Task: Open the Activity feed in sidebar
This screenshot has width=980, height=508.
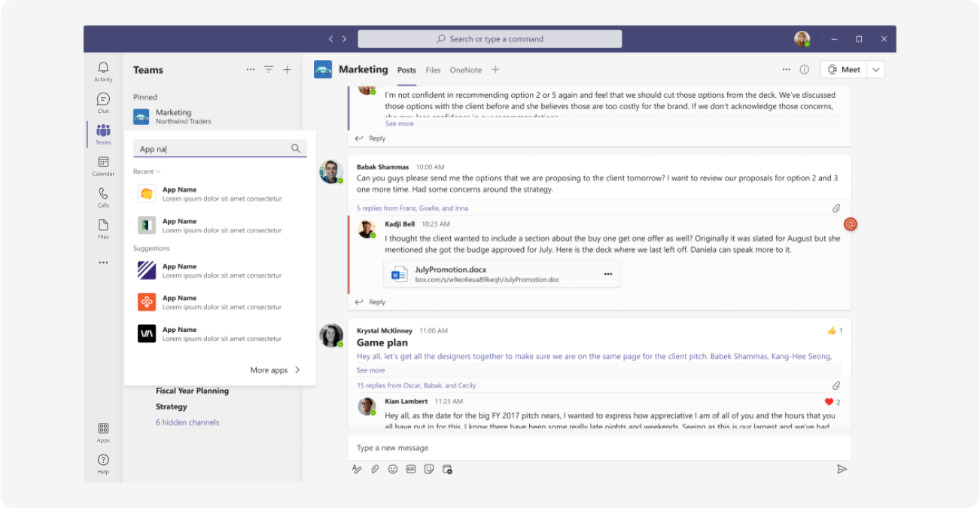Action: click(x=103, y=72)
